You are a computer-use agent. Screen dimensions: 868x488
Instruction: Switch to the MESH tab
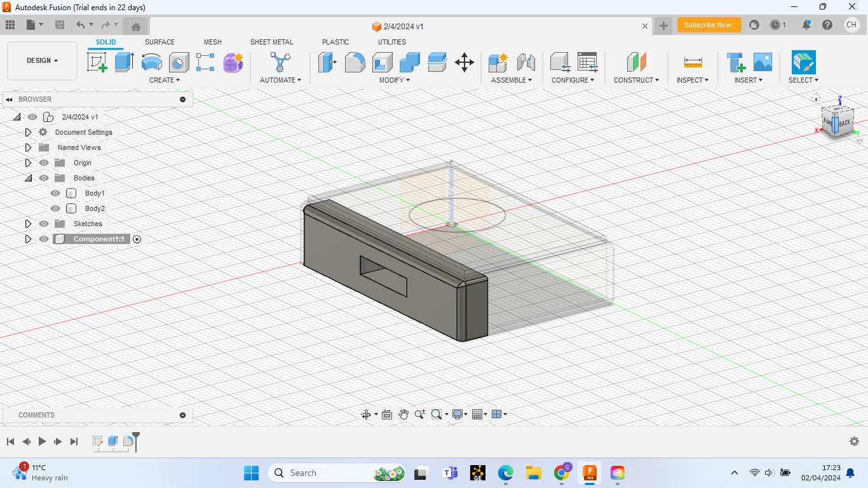coord(213,42)
